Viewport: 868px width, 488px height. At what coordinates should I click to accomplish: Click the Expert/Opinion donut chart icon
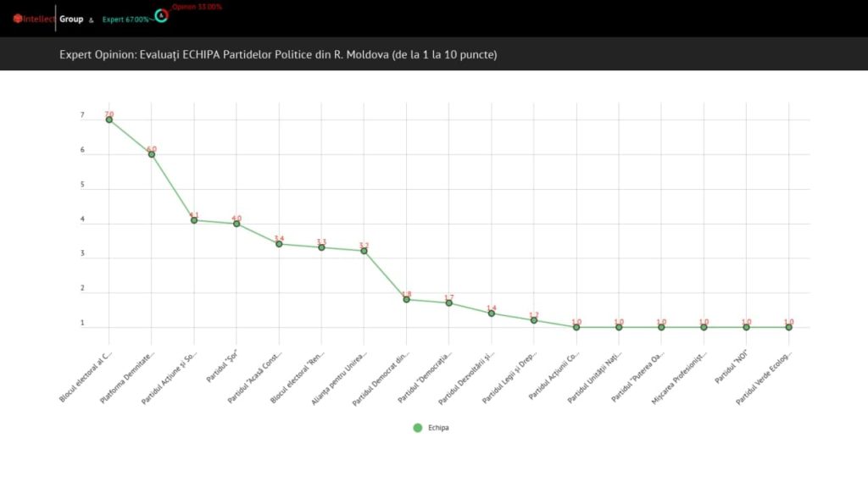coord(160,16)
